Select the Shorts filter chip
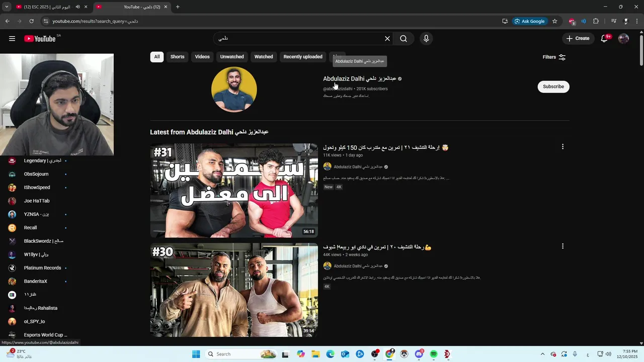 [x=177, y=57]
